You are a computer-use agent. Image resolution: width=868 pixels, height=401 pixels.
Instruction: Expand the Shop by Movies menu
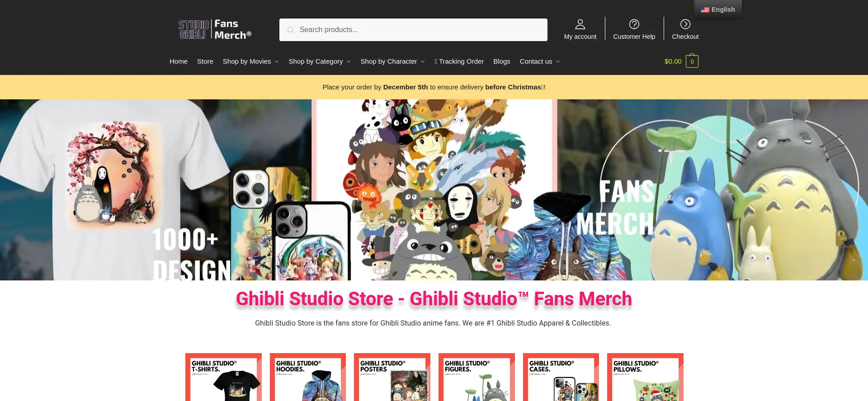point(251,61)
